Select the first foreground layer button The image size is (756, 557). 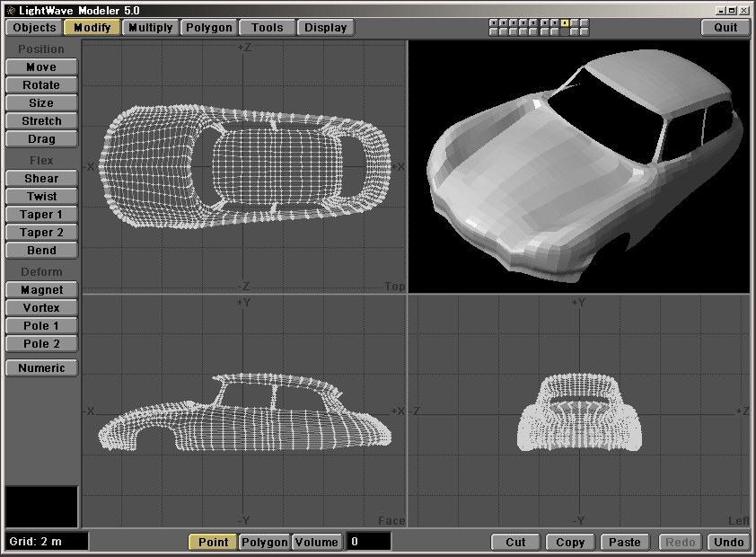pyautogui.click(x=494, y=22)
